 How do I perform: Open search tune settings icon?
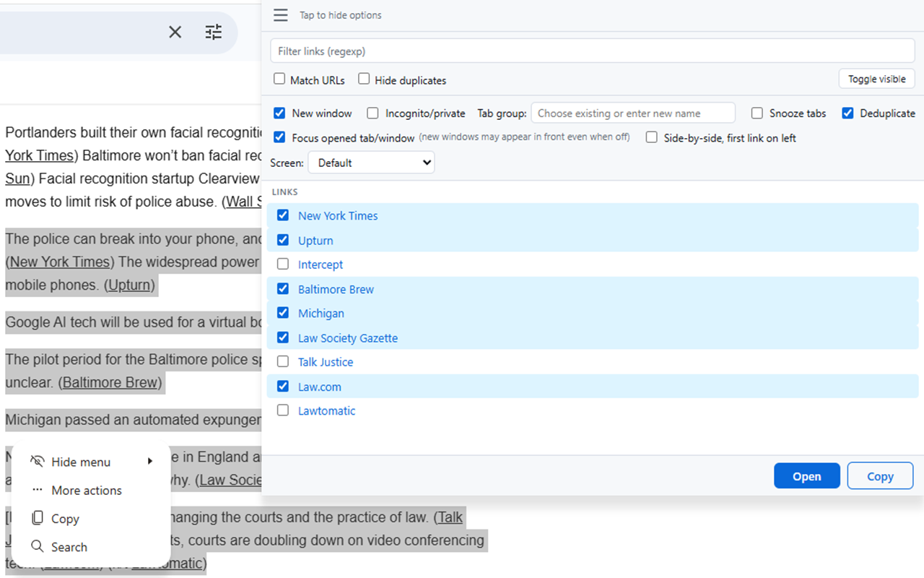click(x=214, y=32)
